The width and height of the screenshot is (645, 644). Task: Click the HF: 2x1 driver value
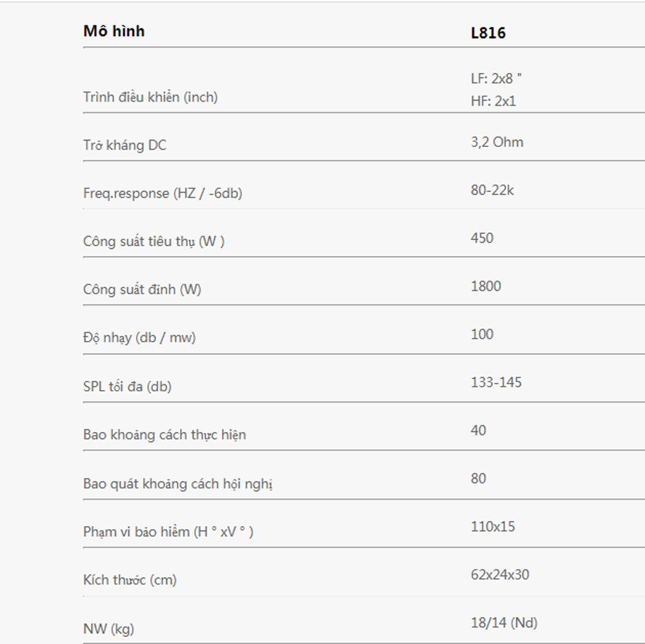493,101
